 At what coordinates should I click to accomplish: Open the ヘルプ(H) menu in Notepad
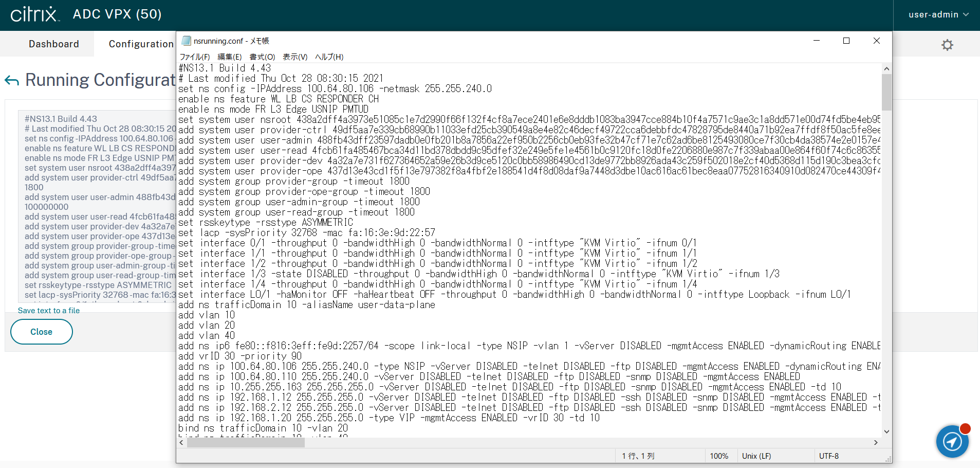329,57
